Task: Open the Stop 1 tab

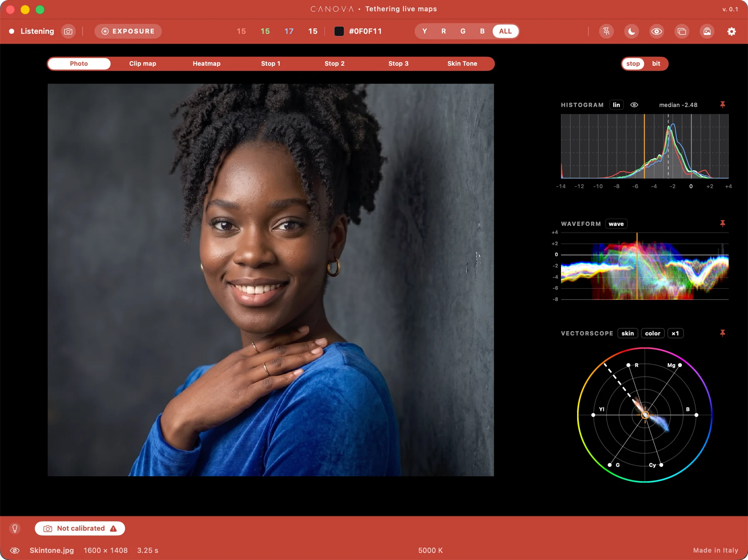Action: pos(271,64)
